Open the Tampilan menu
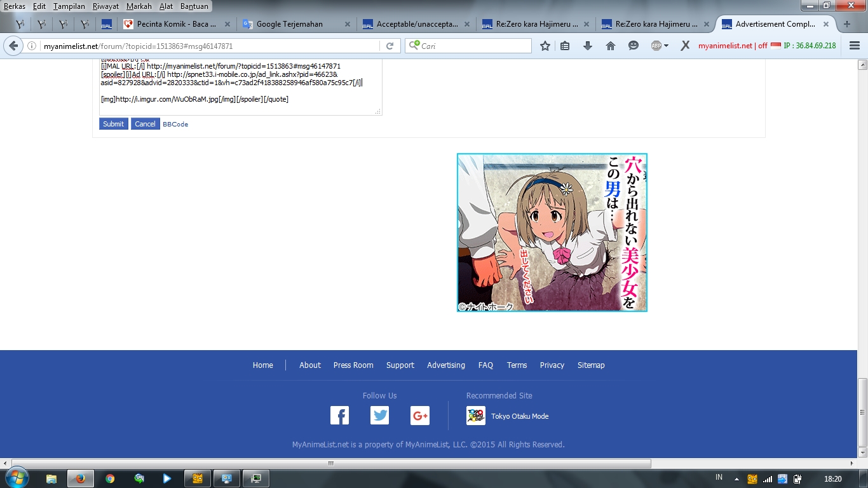Viewport: 868px width, 488px height. point(69,6)
